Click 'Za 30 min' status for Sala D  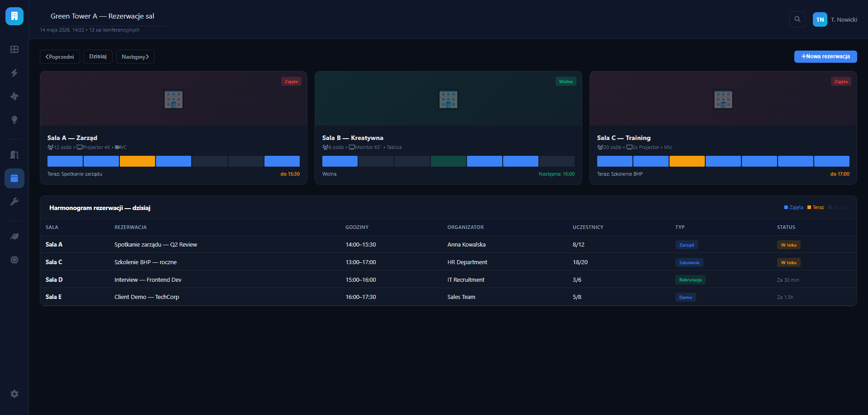[788, 280]
